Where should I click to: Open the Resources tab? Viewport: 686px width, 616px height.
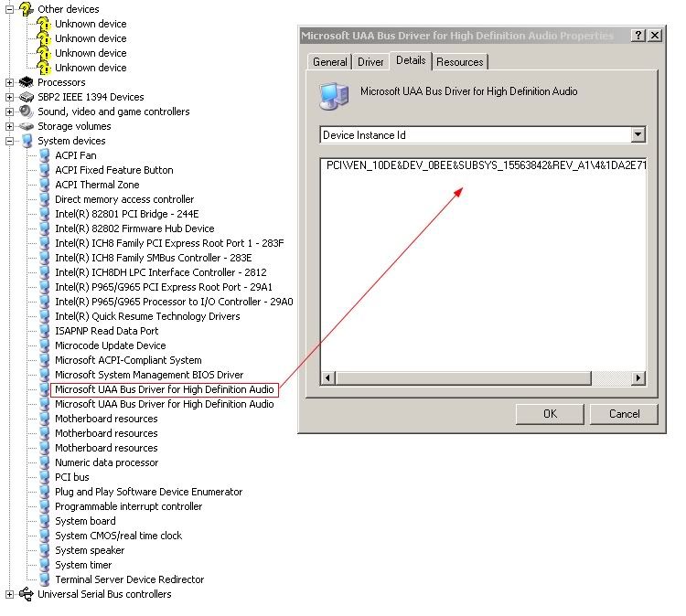coord(460,62)
